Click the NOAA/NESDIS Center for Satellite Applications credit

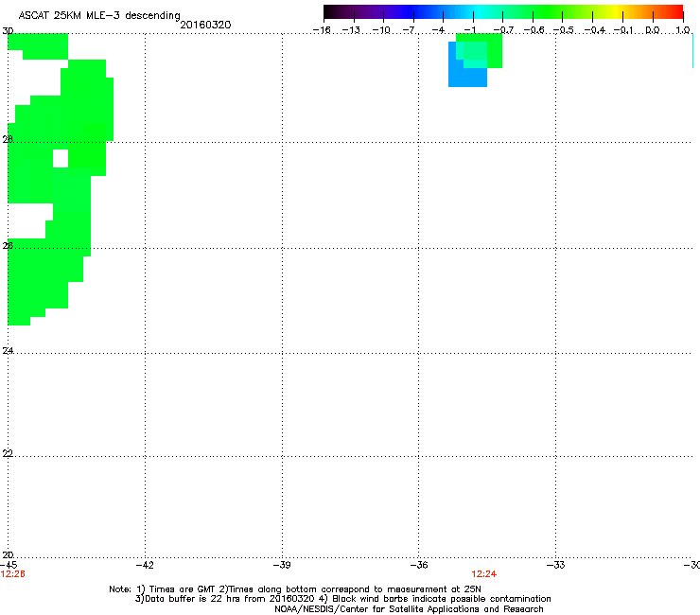pos(409,608)
